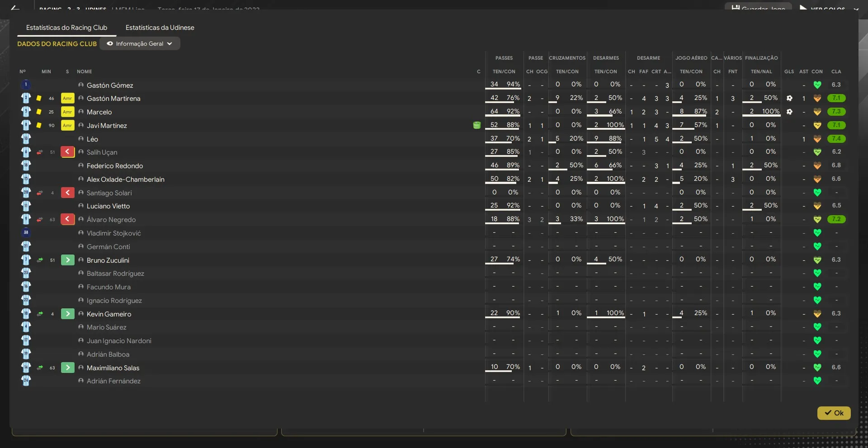Open Estatísticas do Racing Club tab
868x448 pixels.
(66, 28)
